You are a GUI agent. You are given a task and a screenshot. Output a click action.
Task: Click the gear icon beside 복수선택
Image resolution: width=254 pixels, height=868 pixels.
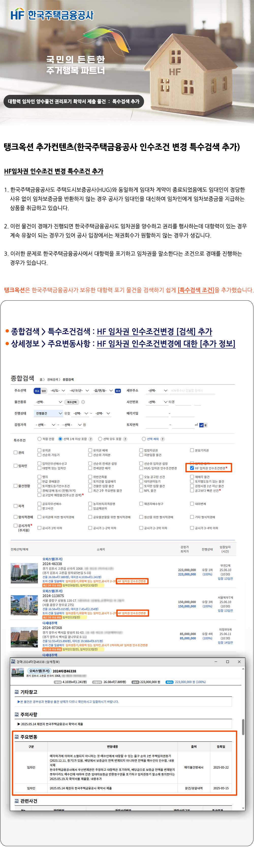(83, 402)
